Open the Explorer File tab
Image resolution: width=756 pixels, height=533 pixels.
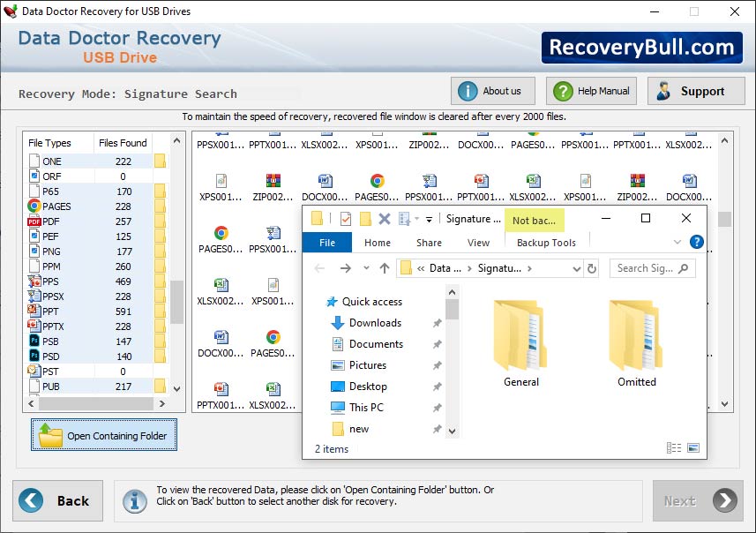[327, 243]
